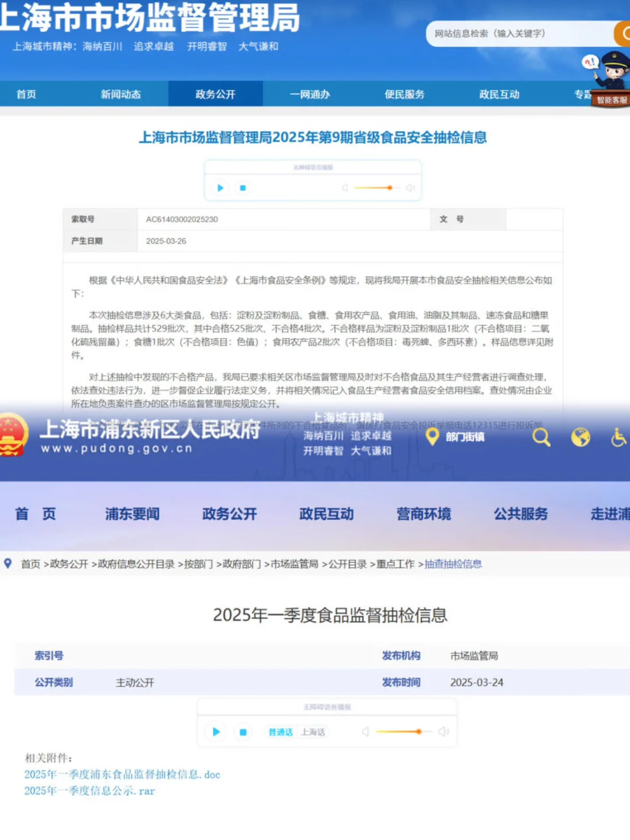Open 政务公开 in the Pudong navigation

229,514
